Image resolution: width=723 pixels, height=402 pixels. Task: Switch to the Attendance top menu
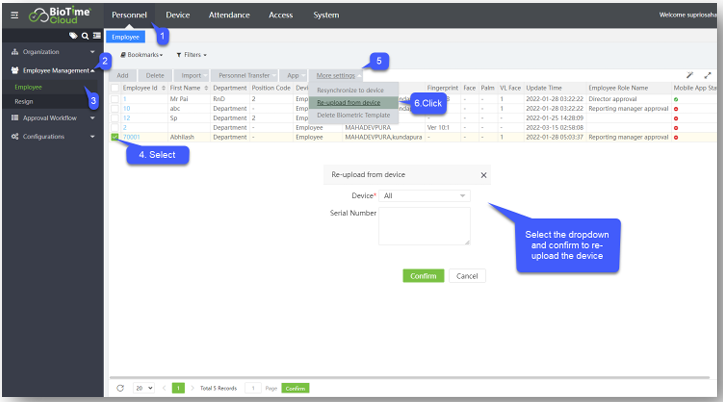(229, 15)
